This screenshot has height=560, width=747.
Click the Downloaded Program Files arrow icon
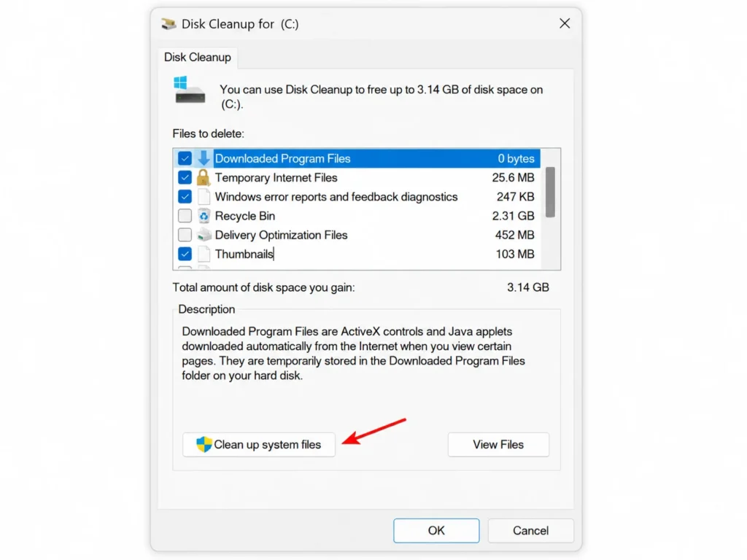click(204, 158)
